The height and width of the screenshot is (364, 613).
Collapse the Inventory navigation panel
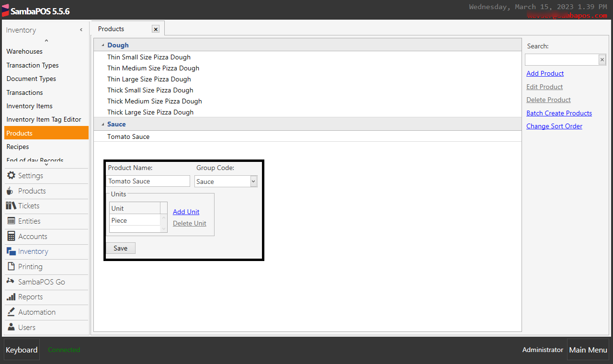pos(81,30)
